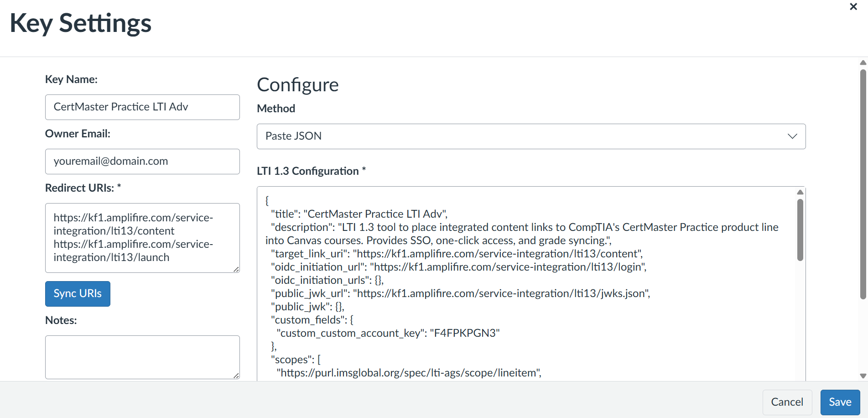868x418 pixels.
Task: Click the Redirect URIs text area
Action: (x=142, y=238)
